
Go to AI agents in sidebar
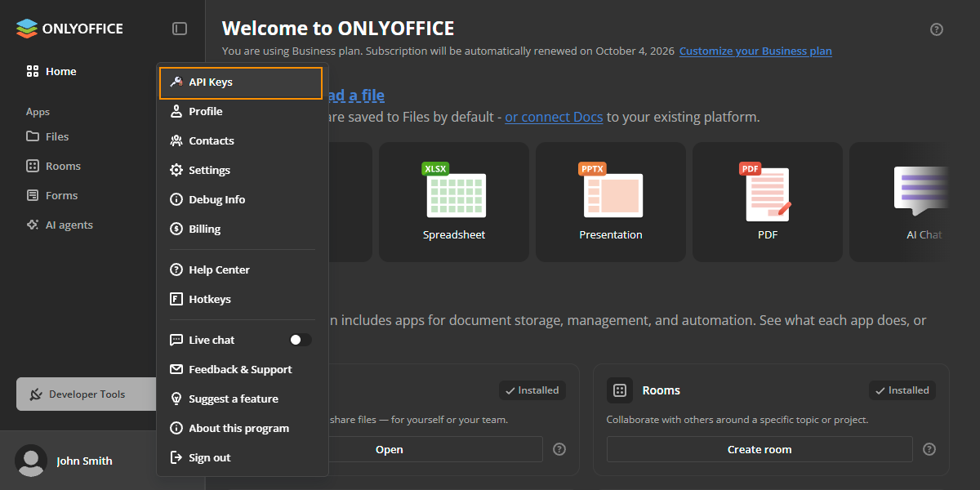click(69, 225)
